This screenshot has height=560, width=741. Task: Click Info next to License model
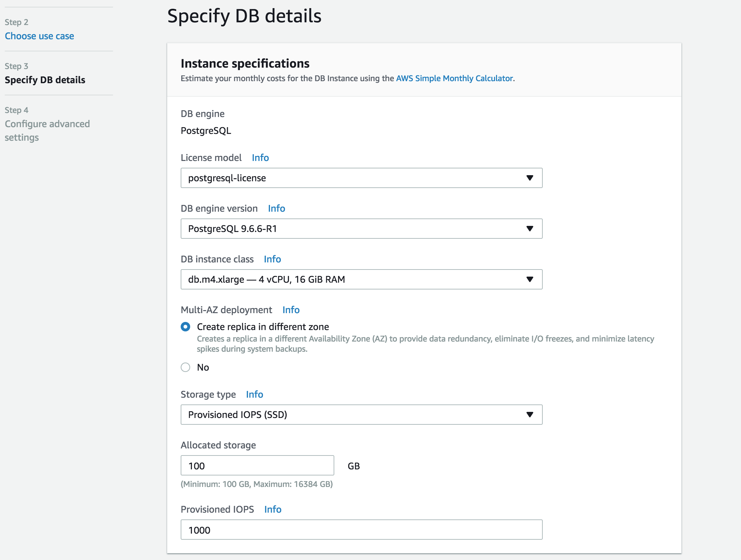[x=260, y=158]
